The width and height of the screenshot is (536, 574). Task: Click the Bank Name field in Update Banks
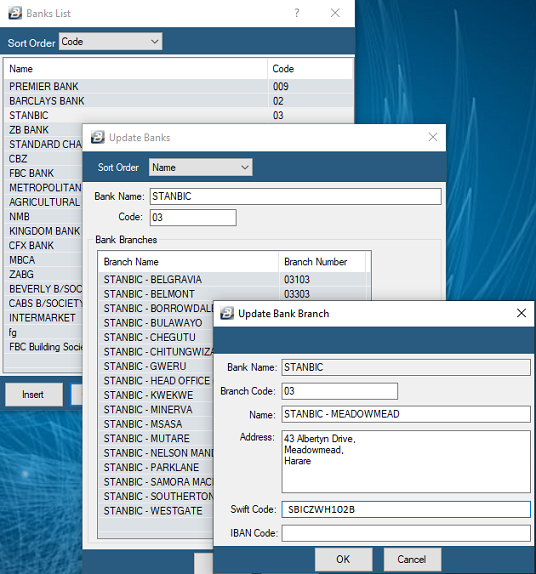click(295, 196)
